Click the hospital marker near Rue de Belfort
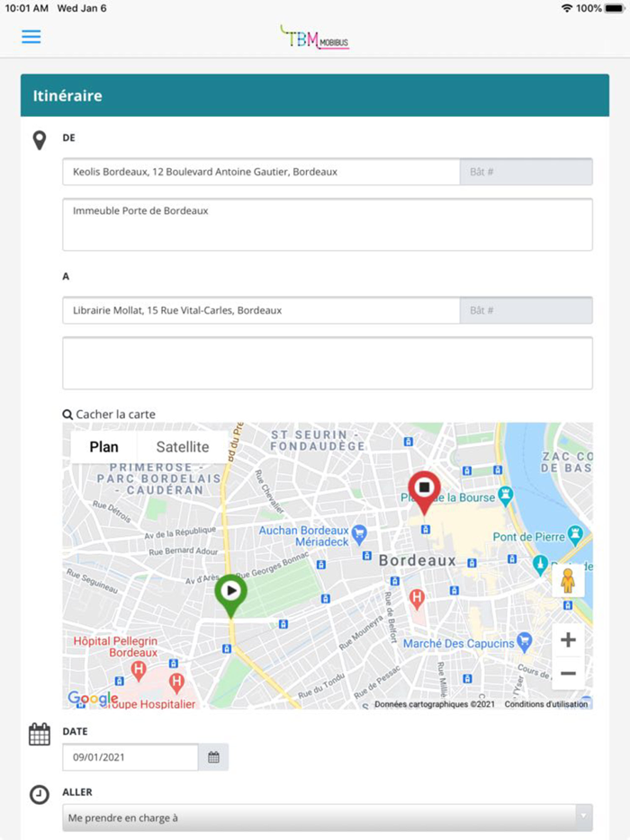Image resolution: width=630 pixels, height=840 pixels. click(x=417, y=598)
